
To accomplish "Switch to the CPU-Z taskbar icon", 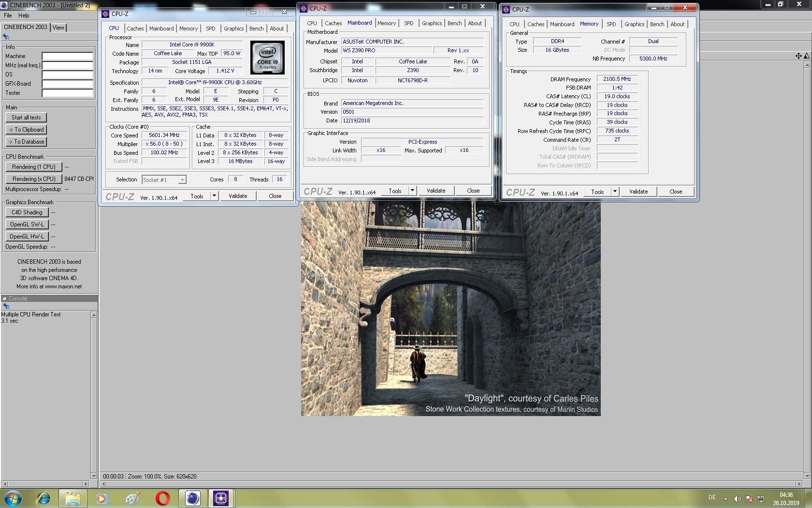I will click(x=221, y=498).
